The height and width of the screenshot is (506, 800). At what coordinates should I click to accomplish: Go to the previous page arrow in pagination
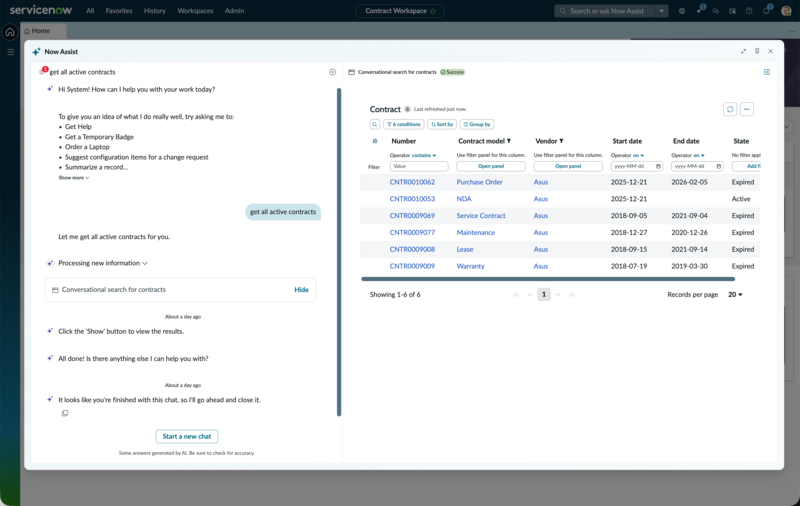[530, 295]
